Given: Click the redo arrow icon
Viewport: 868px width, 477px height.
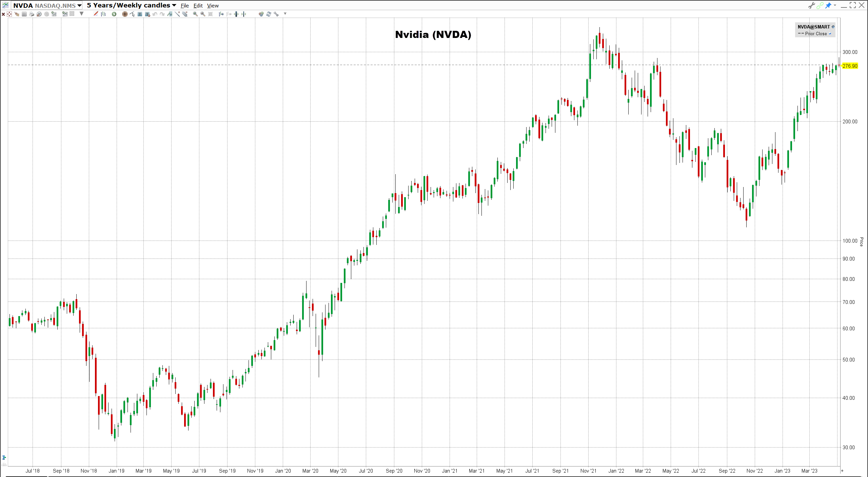Looking at the screenshot, I should (x=162, y=14).
